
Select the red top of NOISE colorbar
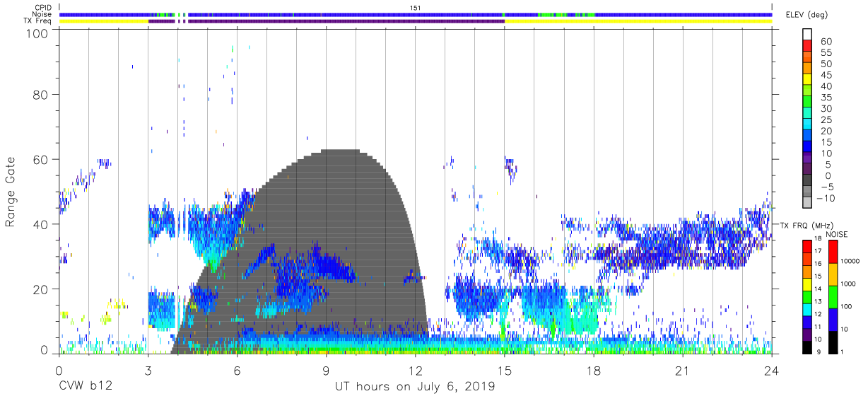coord(833,252)
